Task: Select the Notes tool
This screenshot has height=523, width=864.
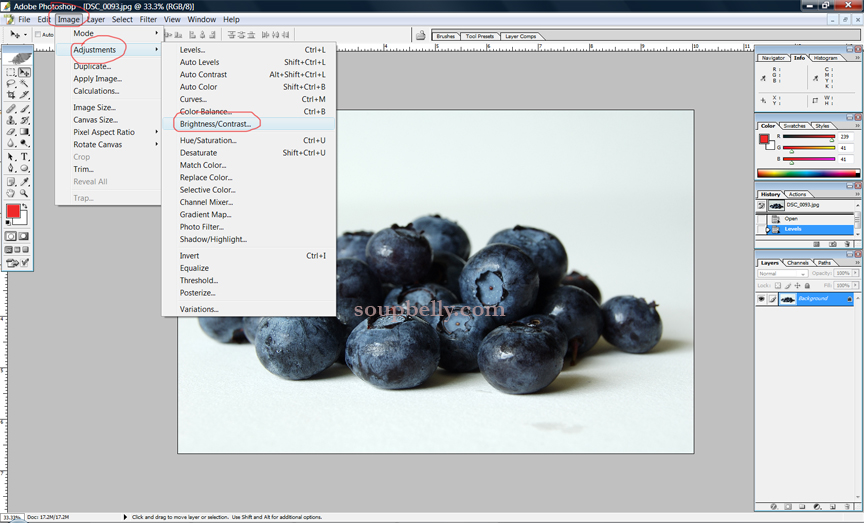Action: tap(10, 182)
